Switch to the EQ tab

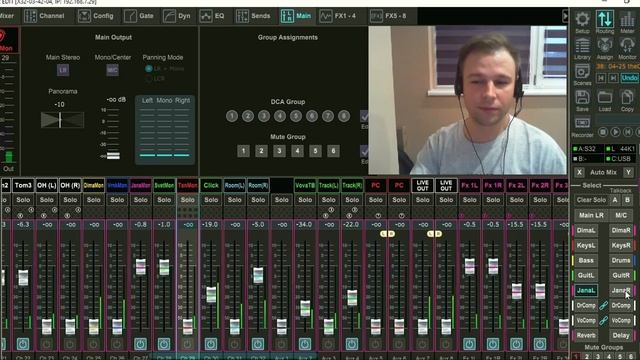[x=212, y=16]
